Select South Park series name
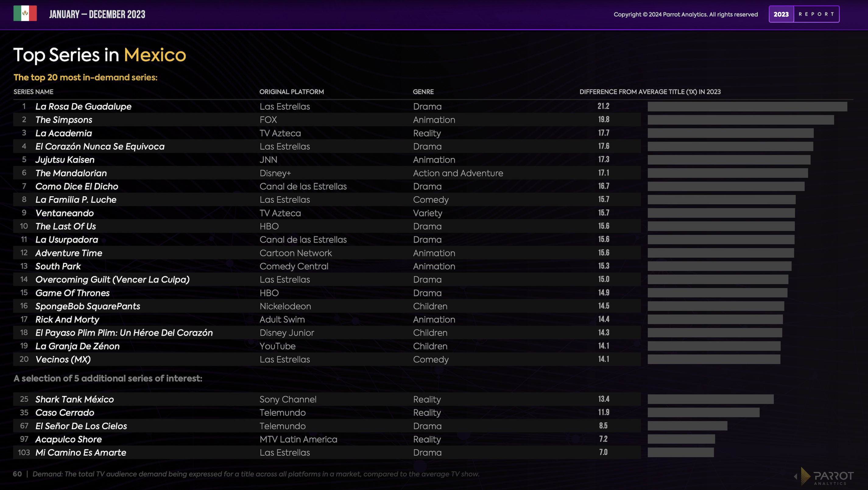 [x=58, y=266]
